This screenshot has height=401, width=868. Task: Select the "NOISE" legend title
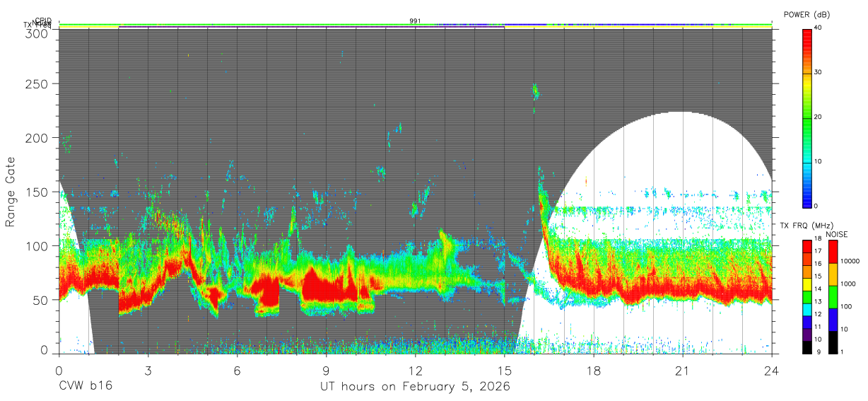tap(838, 234)
